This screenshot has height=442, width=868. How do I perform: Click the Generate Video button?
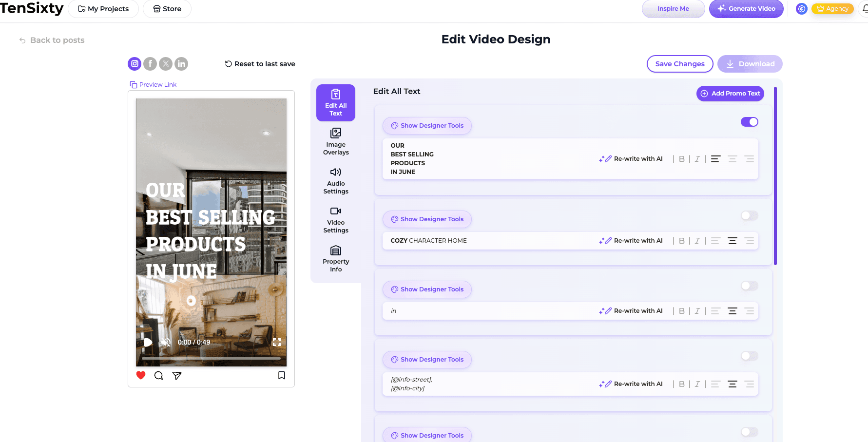[x=746, y=9]
